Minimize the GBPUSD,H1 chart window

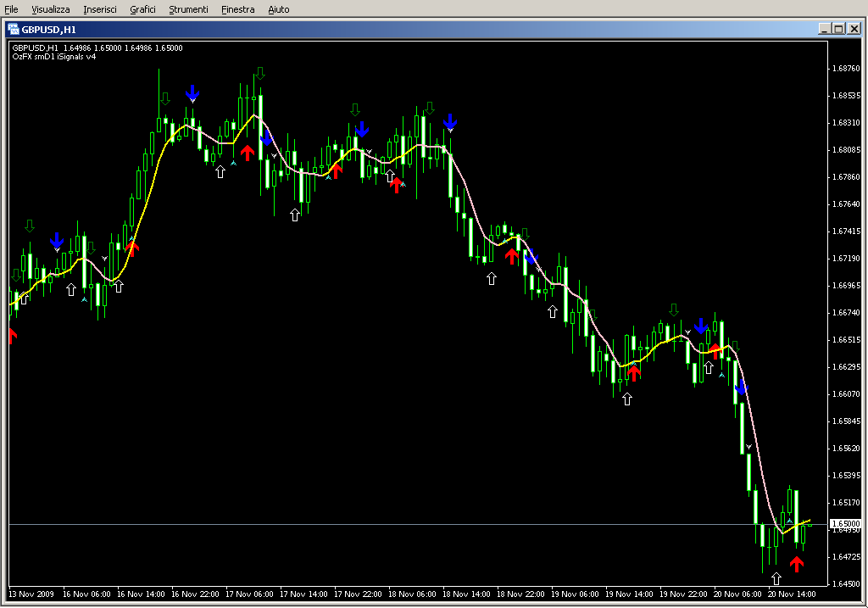825,29
